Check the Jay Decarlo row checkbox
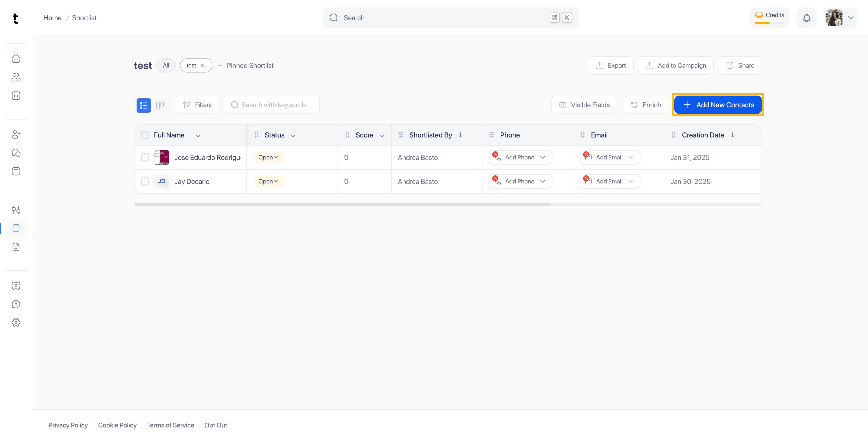Viewport: 868px width, 441px height. [x=144, y=181]
